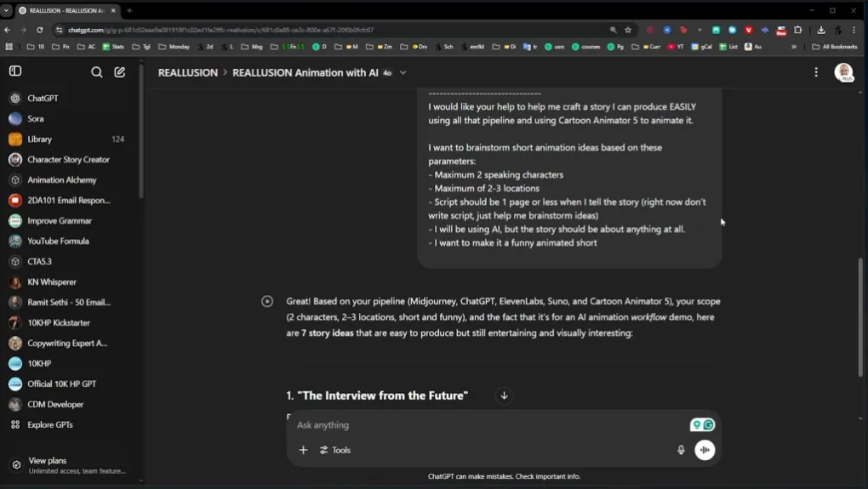Go back in the browser
868x489 pixels.
(7, 30)
